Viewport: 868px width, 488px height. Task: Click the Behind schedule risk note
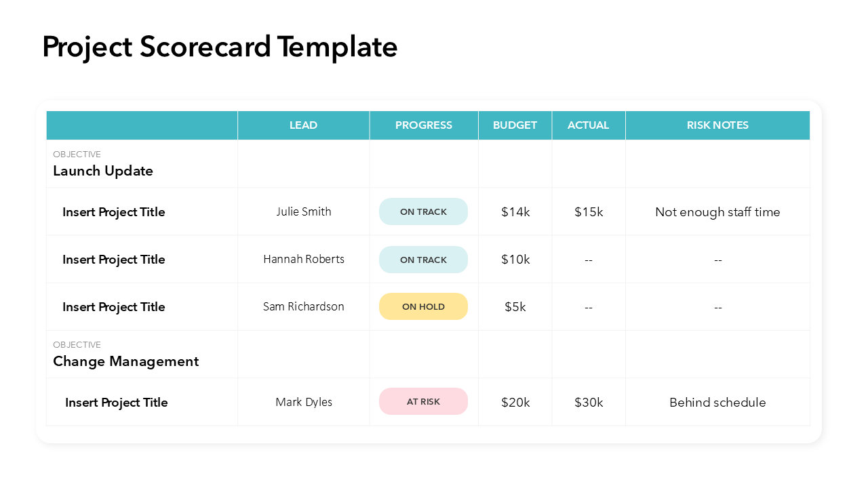click(x=717, y=403)
